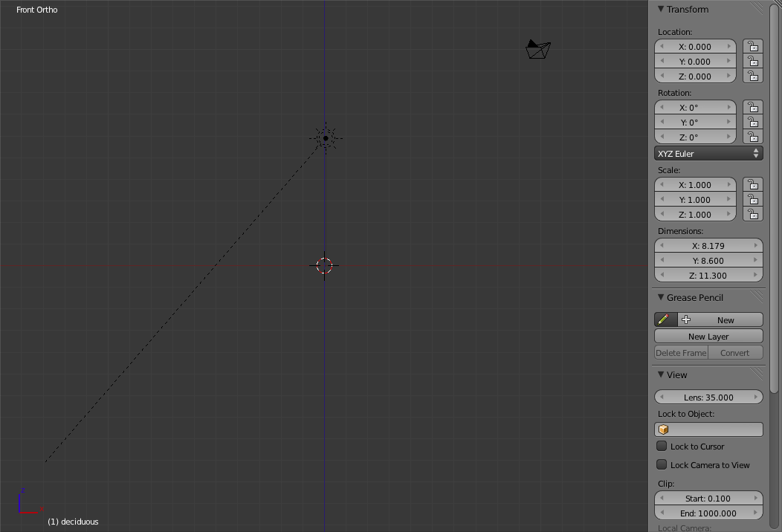782x532 pixels.
Task: Click the grease pencil icon button
Action: [666, 319]
